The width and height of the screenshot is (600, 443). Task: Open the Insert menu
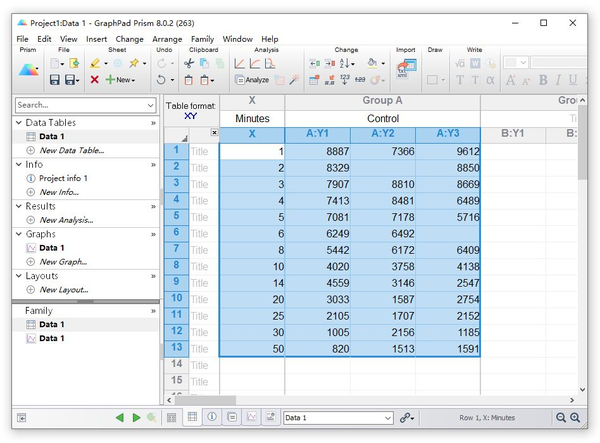click(x=96, y=38)
